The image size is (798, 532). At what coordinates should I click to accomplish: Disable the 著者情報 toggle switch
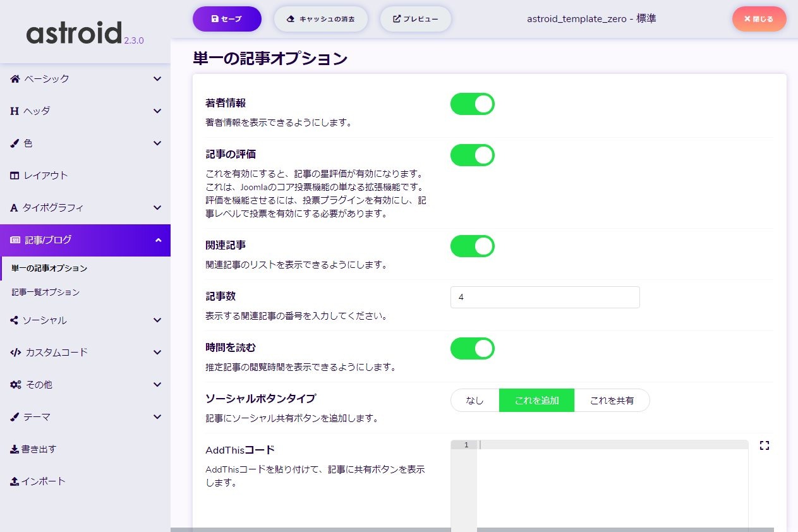click(x=472, y=104)
